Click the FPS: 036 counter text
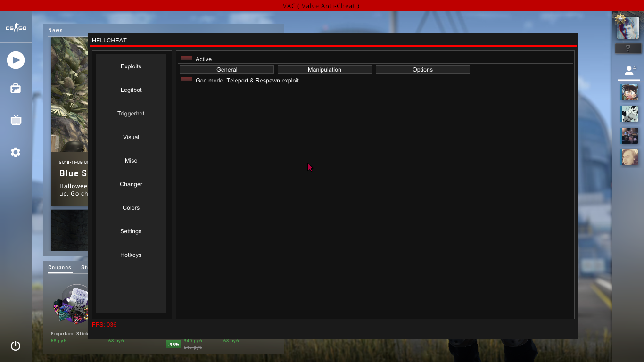 point(104,325)
